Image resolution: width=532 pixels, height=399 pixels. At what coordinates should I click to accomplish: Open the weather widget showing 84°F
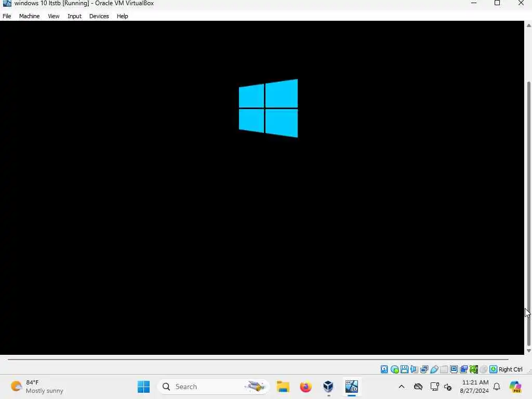[37, 387]
